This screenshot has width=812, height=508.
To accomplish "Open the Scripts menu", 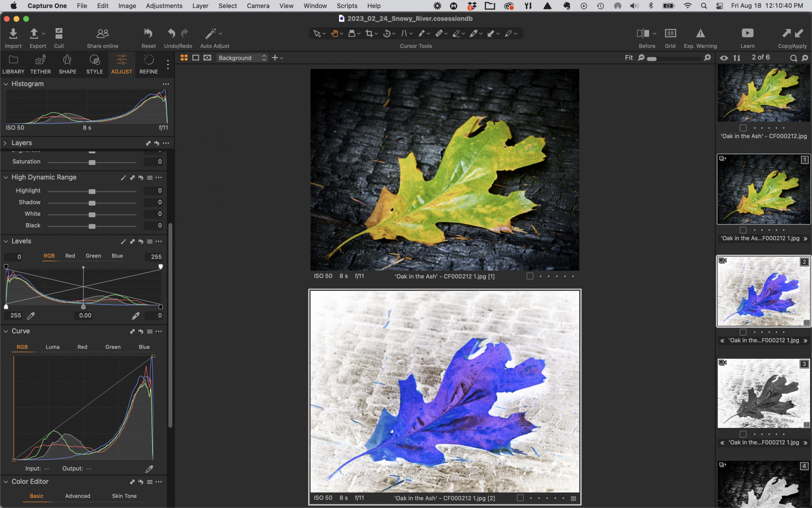I will (347, 6).
